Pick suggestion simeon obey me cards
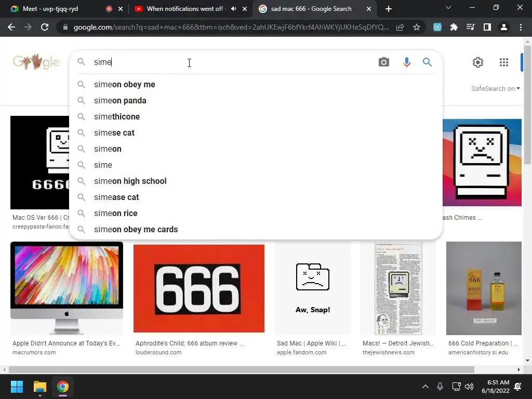Image resolution: width=532 pixels, height=399 pixels. click(256, 229)
